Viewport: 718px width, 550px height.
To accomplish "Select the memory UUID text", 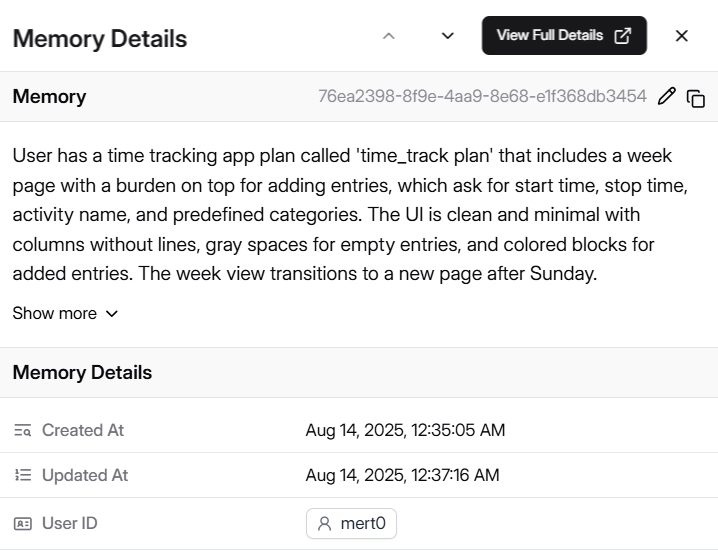I will click(482, 96).
